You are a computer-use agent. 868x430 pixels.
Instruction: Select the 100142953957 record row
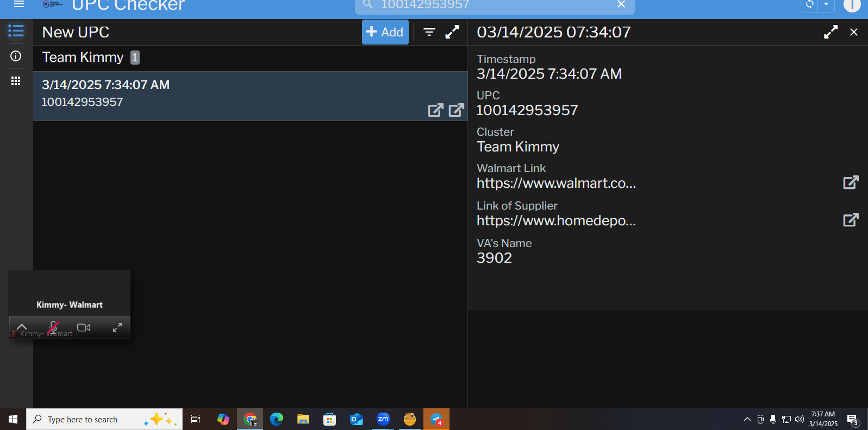250,96
